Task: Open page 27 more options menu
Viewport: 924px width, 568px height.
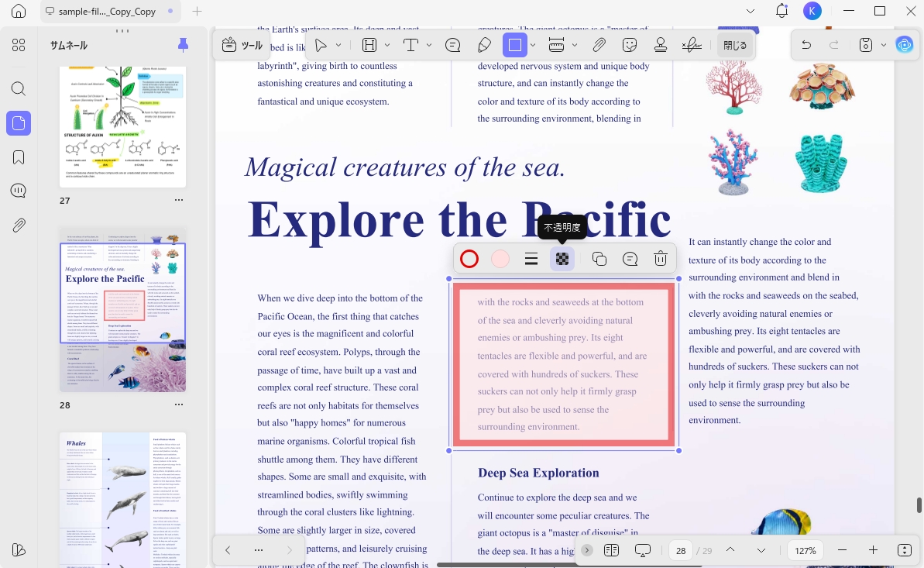Action: coord(179,200)
